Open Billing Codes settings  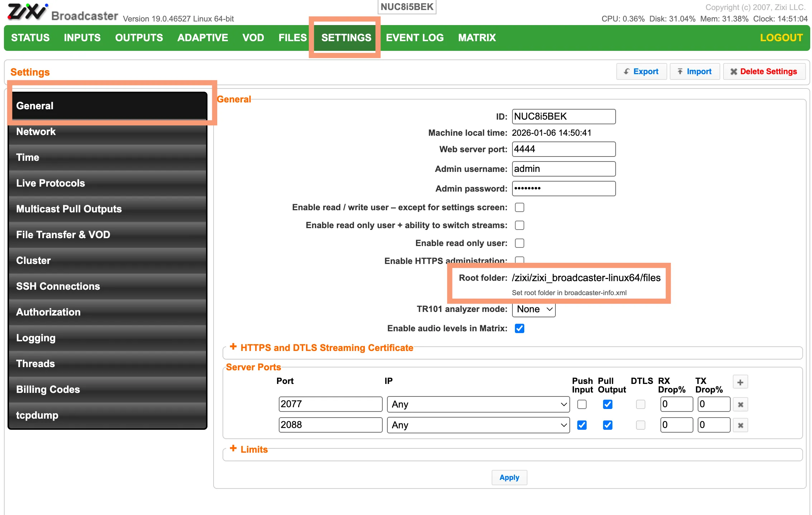tap(108, 390)
